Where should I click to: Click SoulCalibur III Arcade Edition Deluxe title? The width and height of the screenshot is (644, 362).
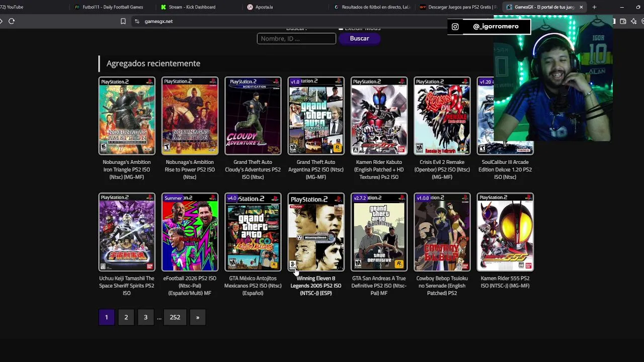(505, 169)
